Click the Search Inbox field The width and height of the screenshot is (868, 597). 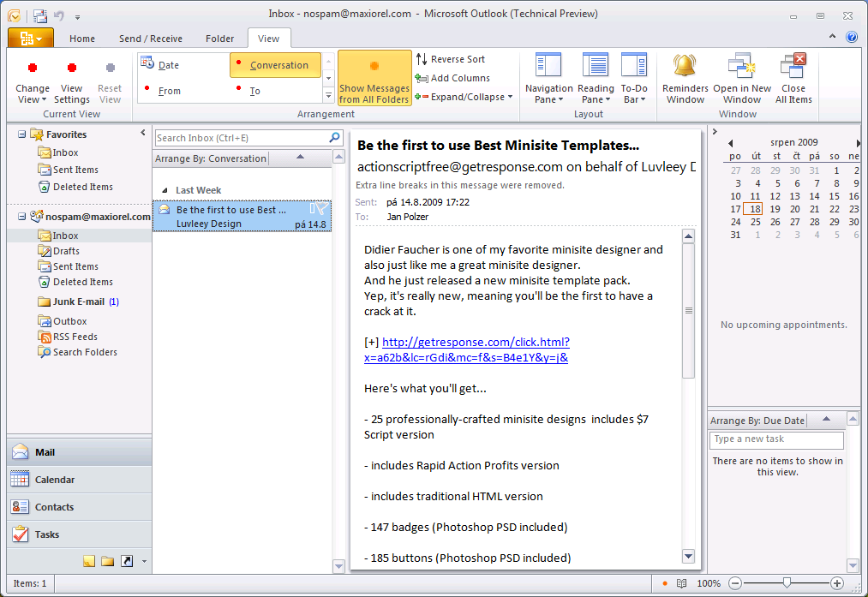242,138
